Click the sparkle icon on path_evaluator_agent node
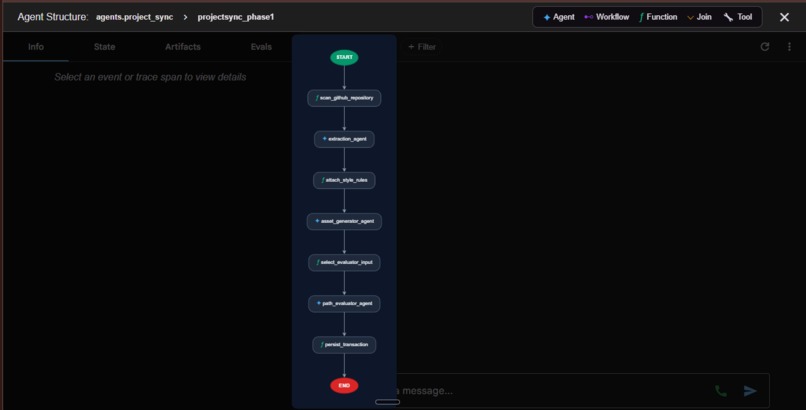 coord(319,303)
